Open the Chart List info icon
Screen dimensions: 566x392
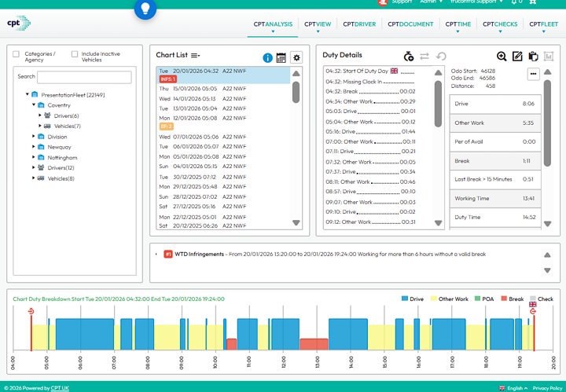point(267,57)
